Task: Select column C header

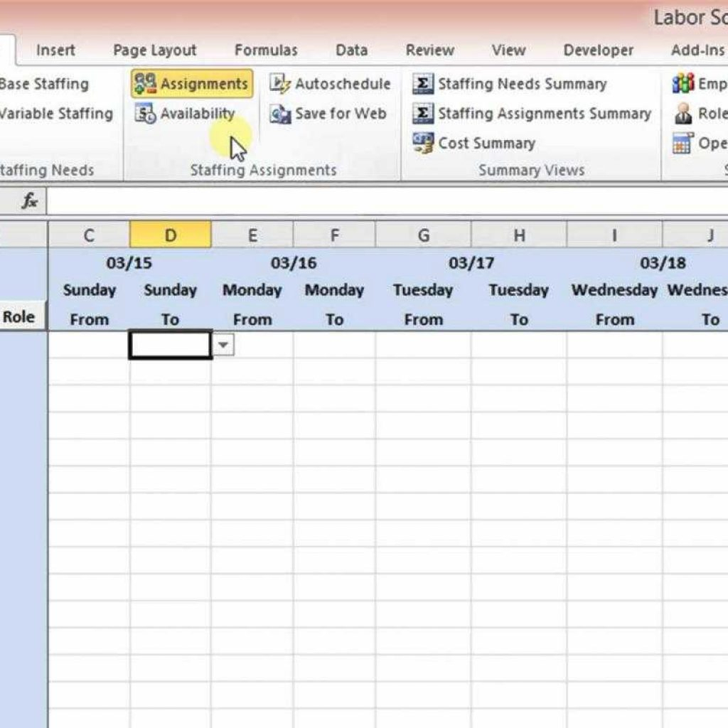Action: (89, 235)
